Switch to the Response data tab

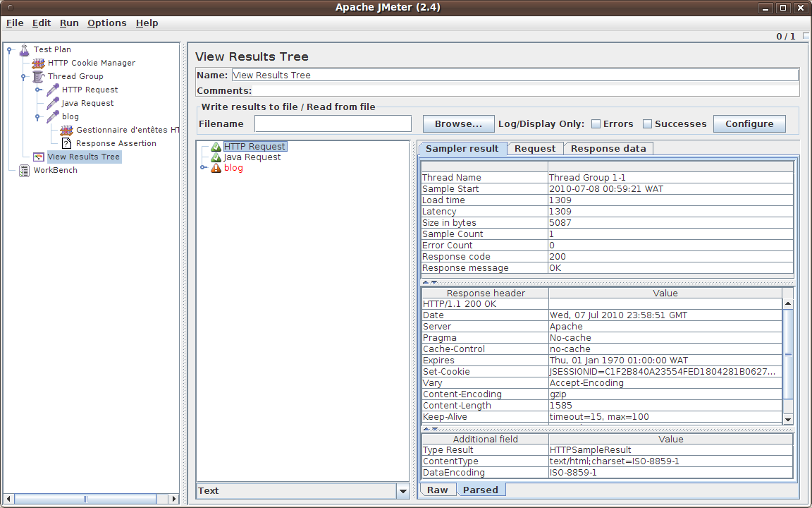point(608,148)
